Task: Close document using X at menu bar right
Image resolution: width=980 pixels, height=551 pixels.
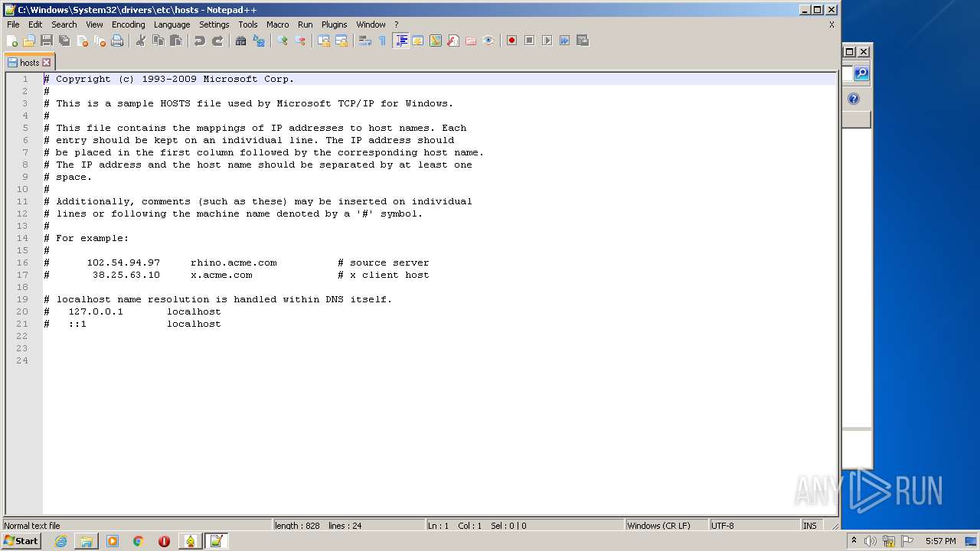Action: pos(831,24)
